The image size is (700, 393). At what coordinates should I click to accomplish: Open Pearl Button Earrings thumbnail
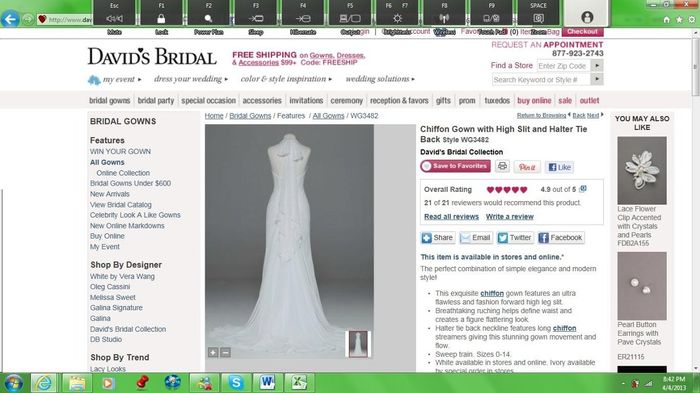click(642, 286)
